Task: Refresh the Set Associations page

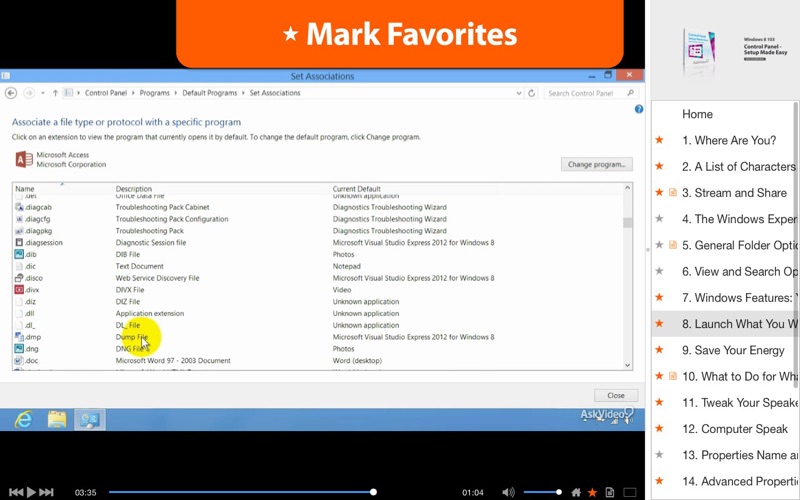Action: [x=531, y=93]
